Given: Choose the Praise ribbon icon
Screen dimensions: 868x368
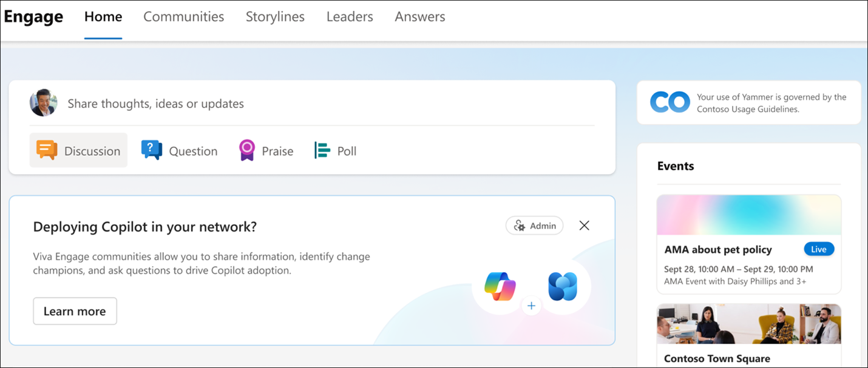Looking at the screenshot, I should (246, 150).
